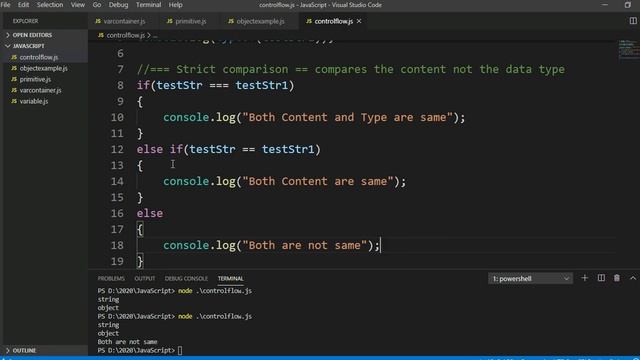
Task: Open the Terminal menu
Action: click(x=148, y=5)
